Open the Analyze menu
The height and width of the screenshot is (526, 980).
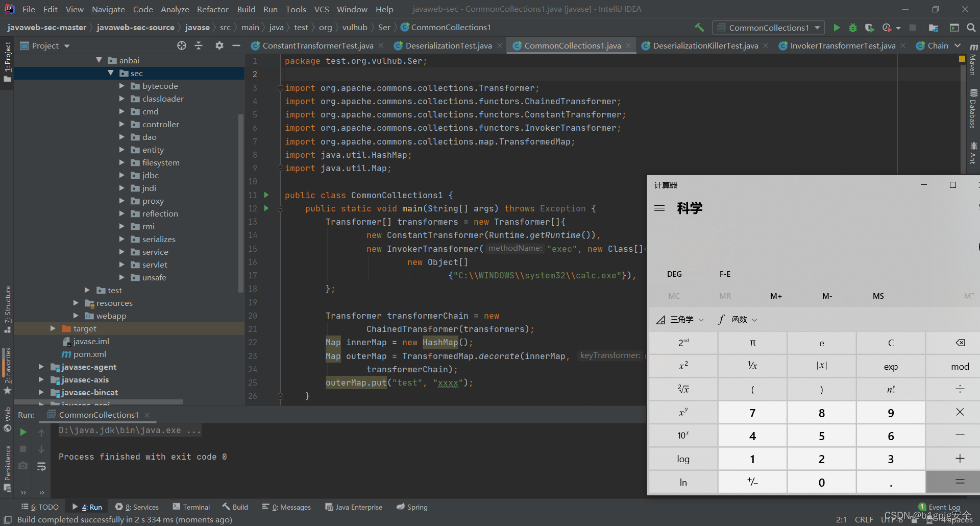(175, 9)
